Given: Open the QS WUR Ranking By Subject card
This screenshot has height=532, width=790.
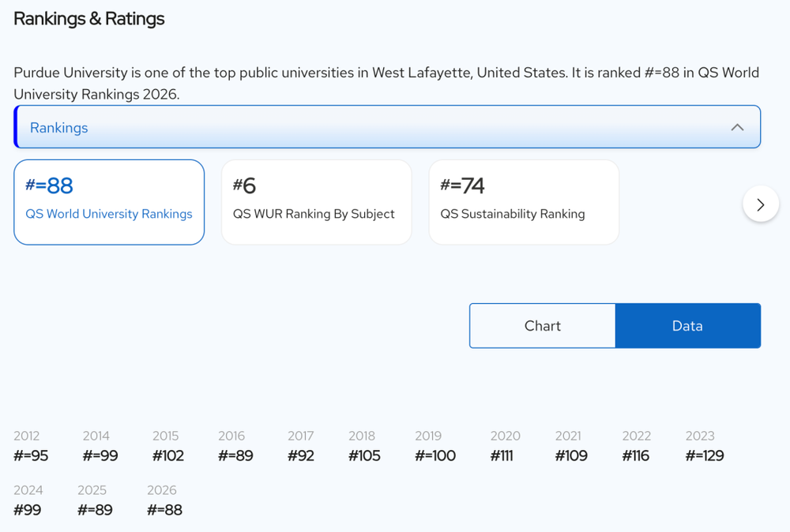Looking at the screenshot, I should pyautogui.click(x=316, y=202).
